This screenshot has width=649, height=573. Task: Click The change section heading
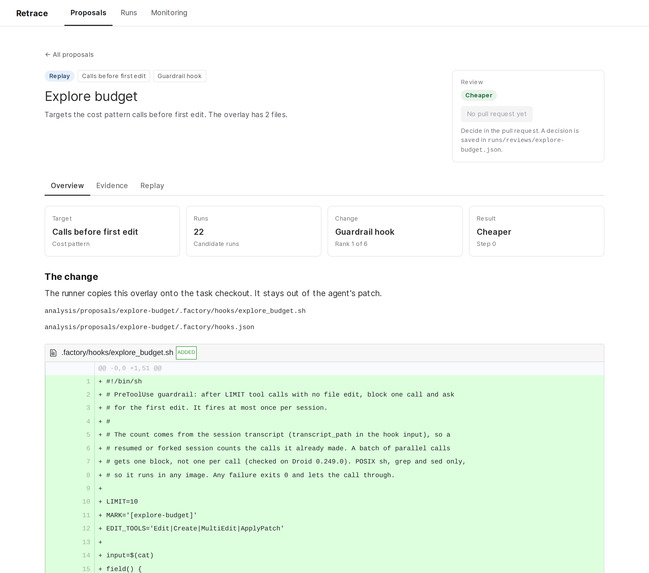[x=71, y=277]
